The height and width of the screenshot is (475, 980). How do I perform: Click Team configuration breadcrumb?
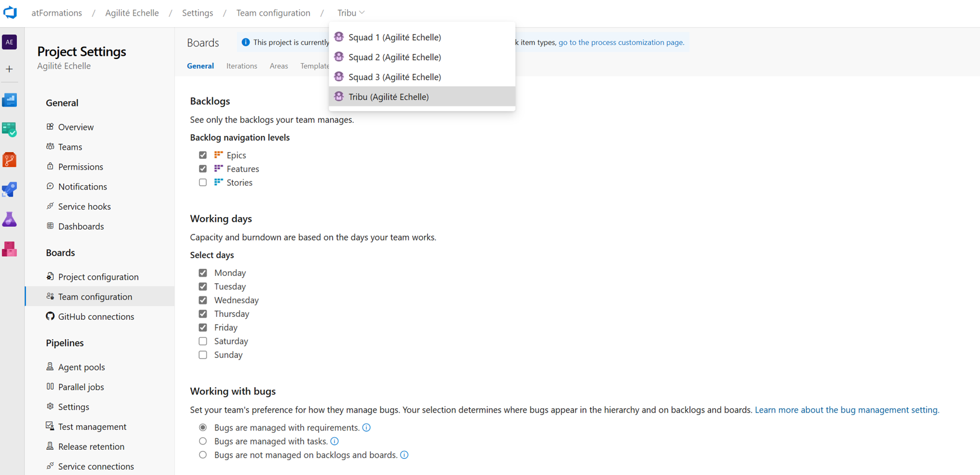(x=273, y=13)
